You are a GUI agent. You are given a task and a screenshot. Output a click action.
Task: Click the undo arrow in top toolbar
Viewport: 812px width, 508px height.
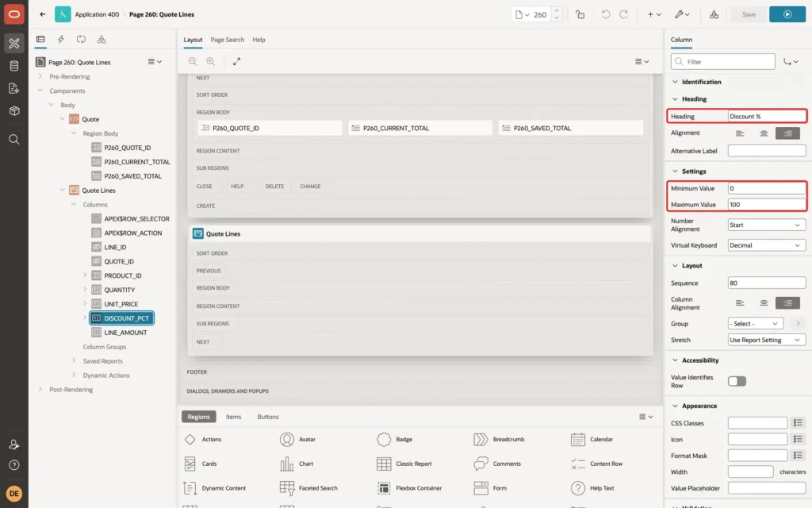point(605,14)
